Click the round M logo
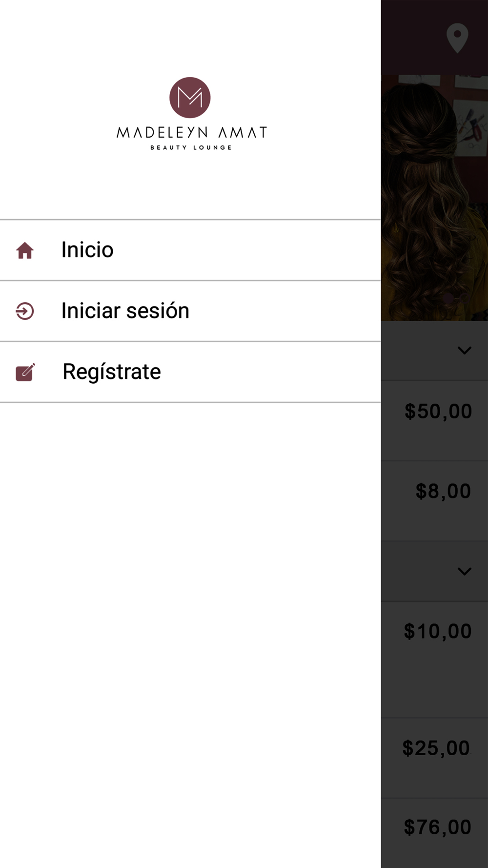Viewport: 488px width, 868px height. coord(190,98)
